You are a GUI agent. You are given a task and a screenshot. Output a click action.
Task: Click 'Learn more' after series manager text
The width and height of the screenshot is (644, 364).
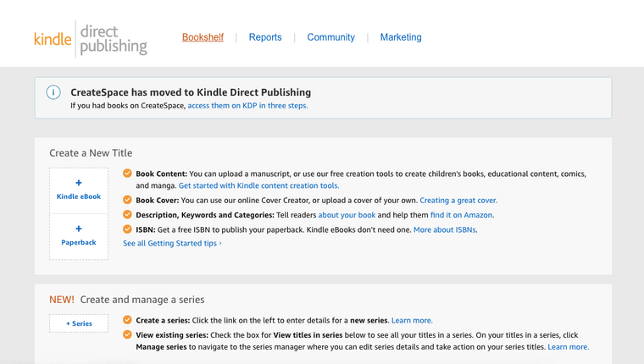tap(568, 347)
